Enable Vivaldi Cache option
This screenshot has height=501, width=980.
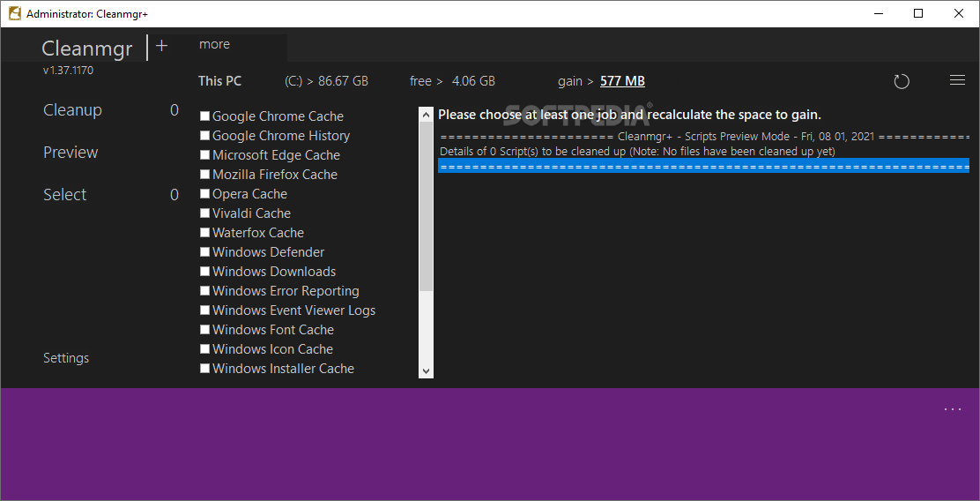click(x=204, y=213)
